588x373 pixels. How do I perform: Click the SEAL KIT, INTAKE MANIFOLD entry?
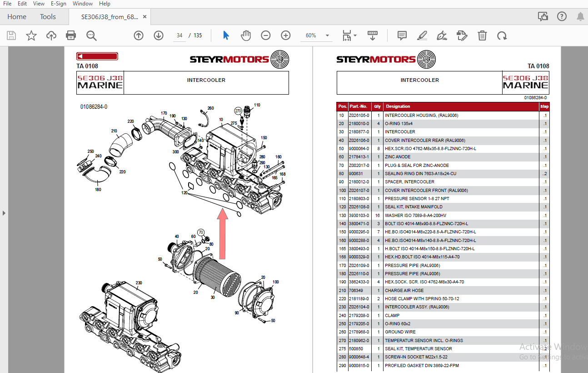pos(414,207)
